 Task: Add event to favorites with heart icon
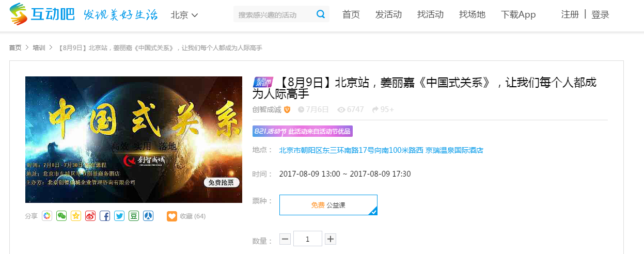172,216
